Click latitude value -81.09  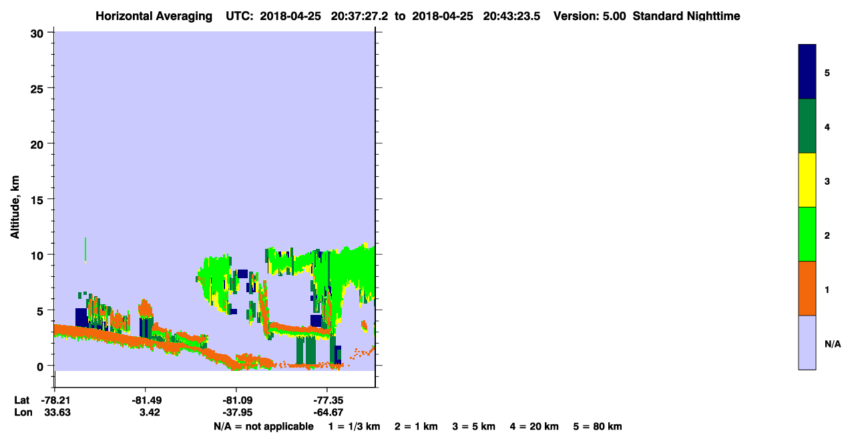coord(236,400)
